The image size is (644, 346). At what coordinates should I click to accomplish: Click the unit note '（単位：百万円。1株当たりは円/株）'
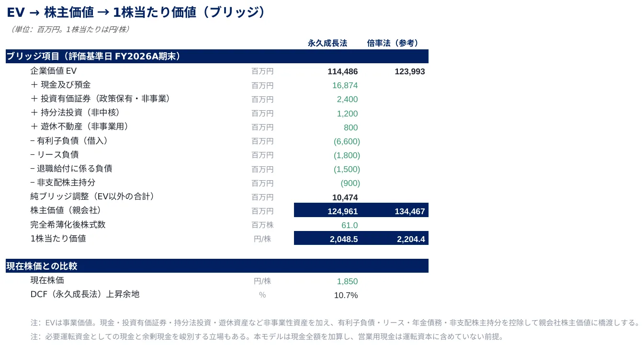pos(69,30)
